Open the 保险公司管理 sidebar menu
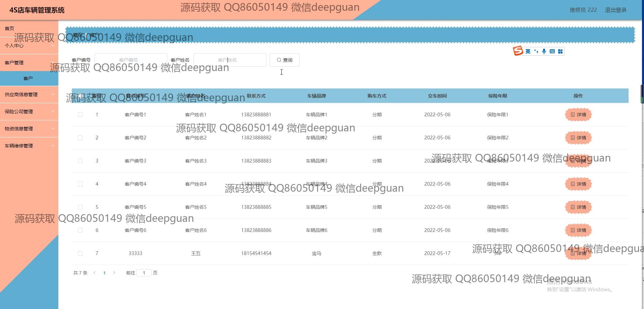The width and height of the screenshot is (644, 309). point(29,112)
